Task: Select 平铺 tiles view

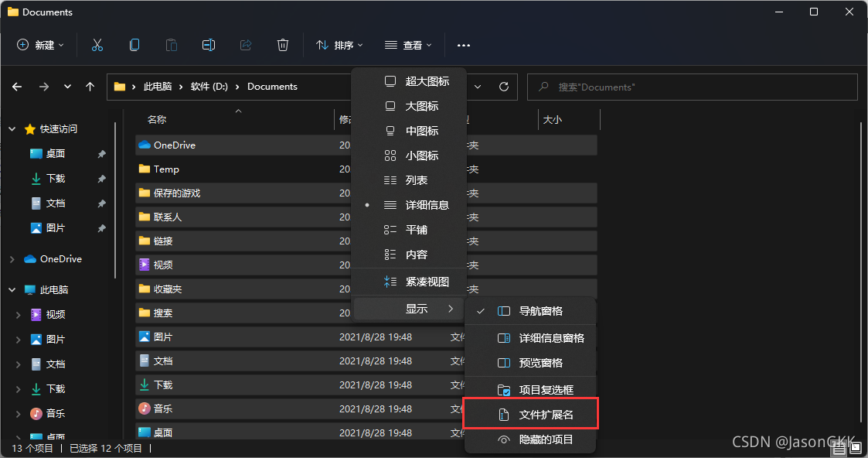Action: pos(409,230)
